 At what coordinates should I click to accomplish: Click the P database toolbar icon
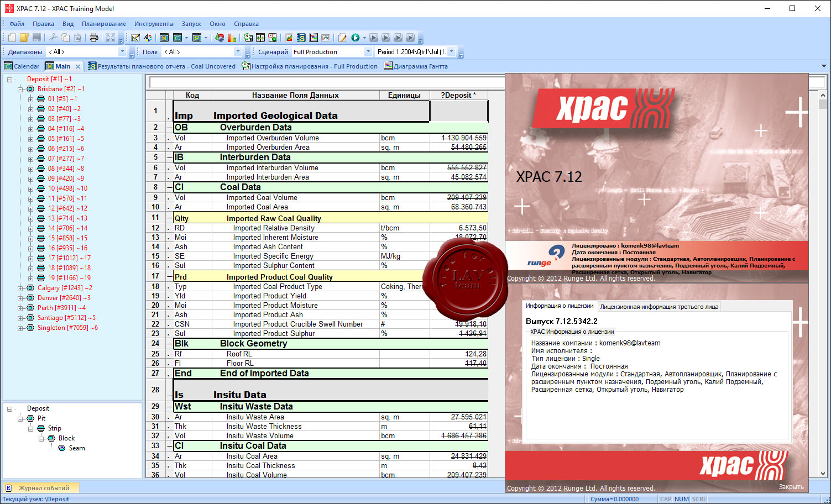point(196,38)
